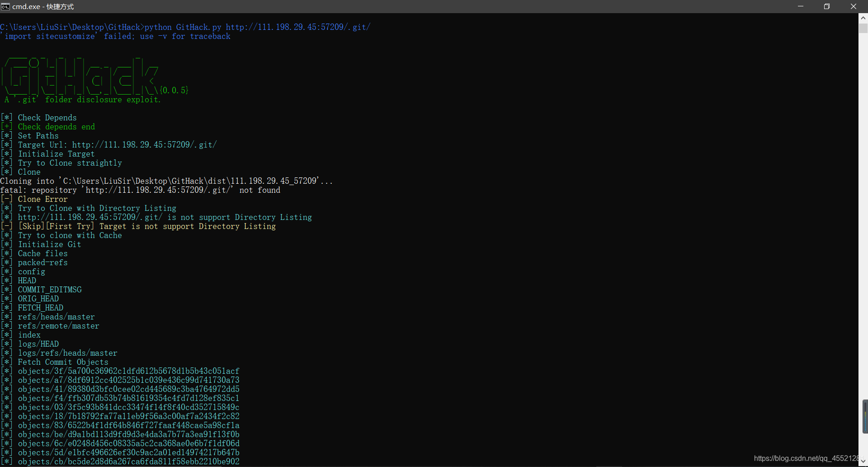868x467 pixels.
Task: Click the 'Target Url' line
Action: (109, 145)
